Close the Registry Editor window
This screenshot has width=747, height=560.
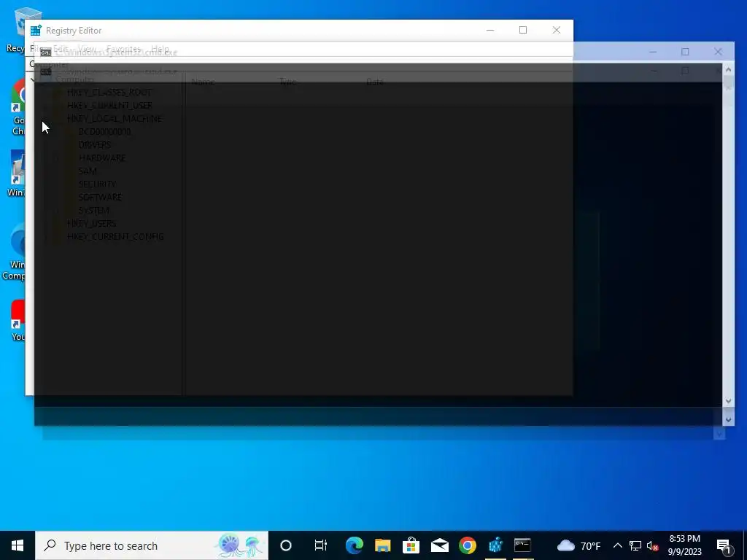pyautogui.click(x=557, y=30)
